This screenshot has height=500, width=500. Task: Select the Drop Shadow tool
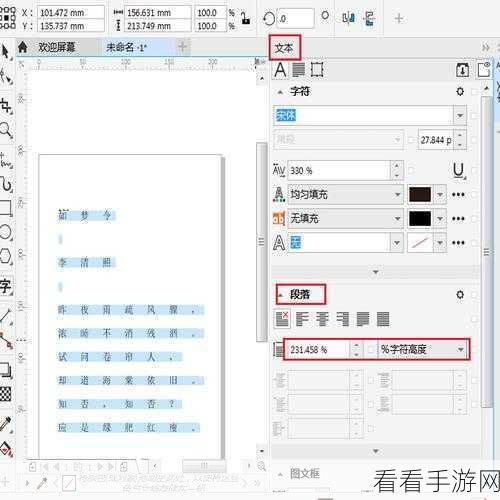(6, 370)
